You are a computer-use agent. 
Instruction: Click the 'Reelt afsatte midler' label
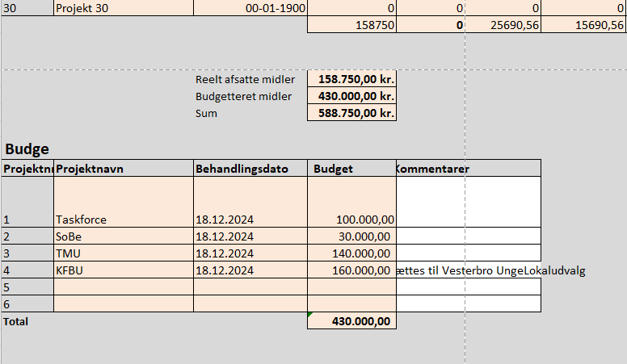coord(245,79)
